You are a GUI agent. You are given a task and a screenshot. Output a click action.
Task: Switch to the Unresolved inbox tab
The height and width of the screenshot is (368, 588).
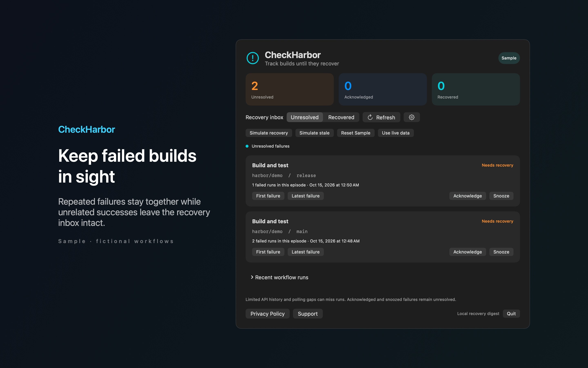pyautogui.click(x=304, y=117)
